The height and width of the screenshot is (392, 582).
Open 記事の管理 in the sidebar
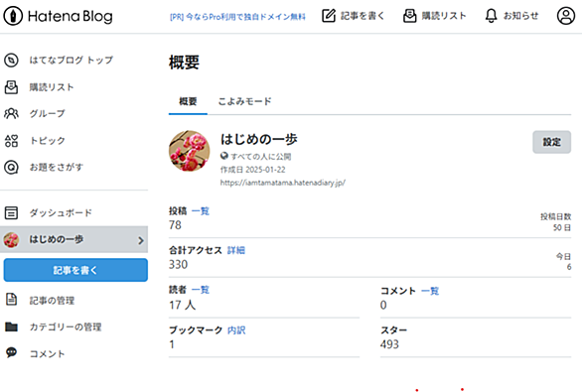(x=52, y=301)
